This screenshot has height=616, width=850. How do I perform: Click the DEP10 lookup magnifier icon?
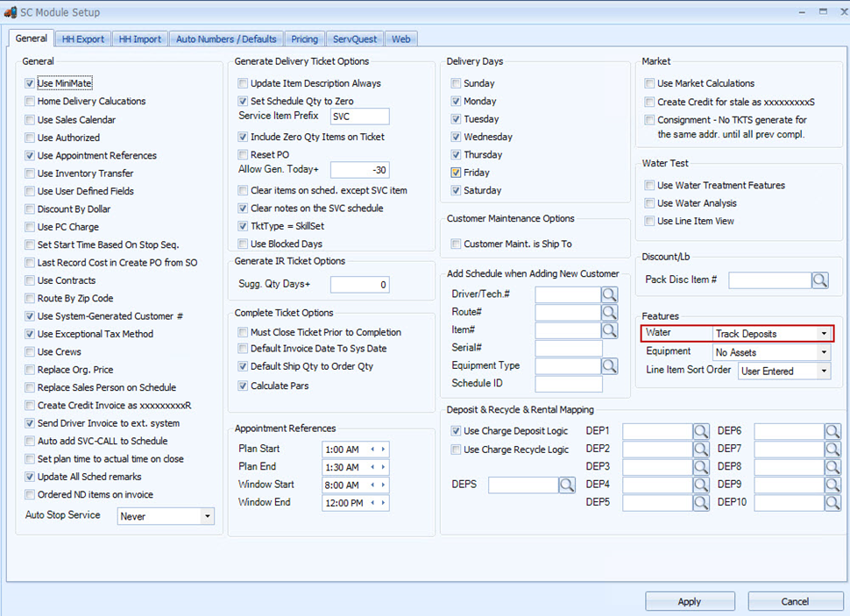pyautogui.click(x=832, y=503)
